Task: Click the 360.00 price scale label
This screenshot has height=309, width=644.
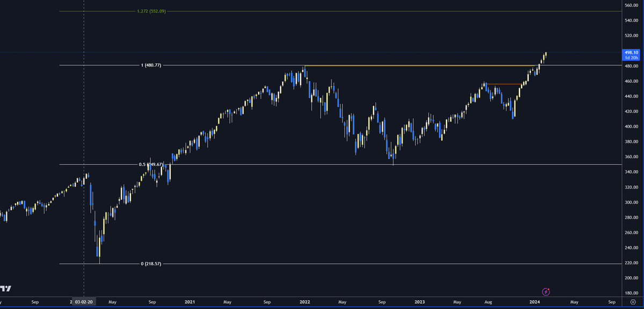Action: (x=631, y=157)
